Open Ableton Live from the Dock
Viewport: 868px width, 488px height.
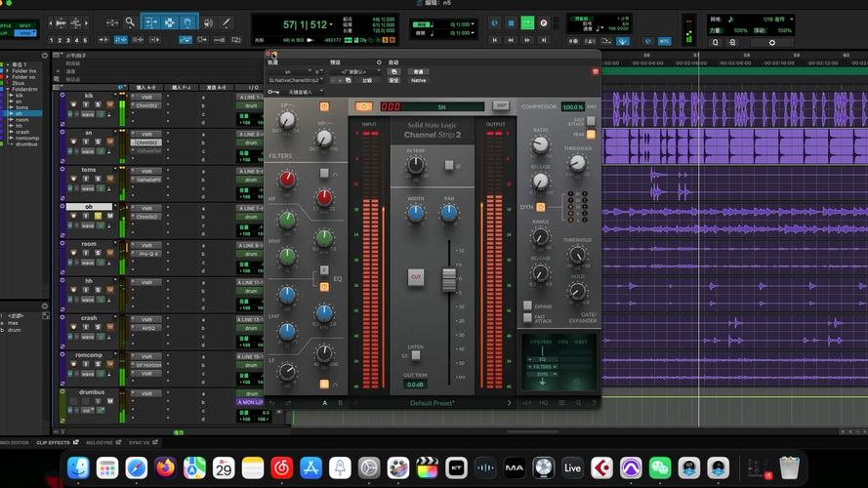tap(572, 468)
